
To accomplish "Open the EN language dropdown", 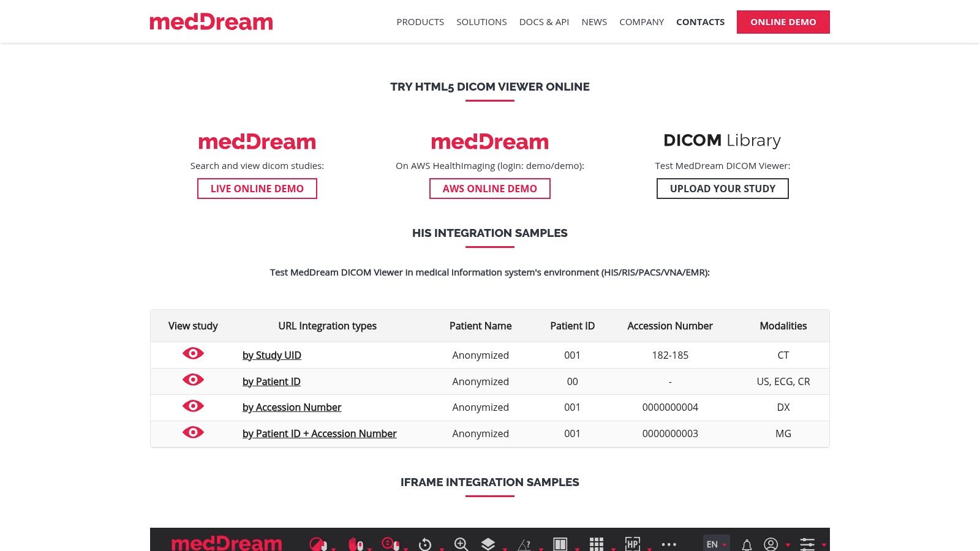I will click(x=714, y=544).
